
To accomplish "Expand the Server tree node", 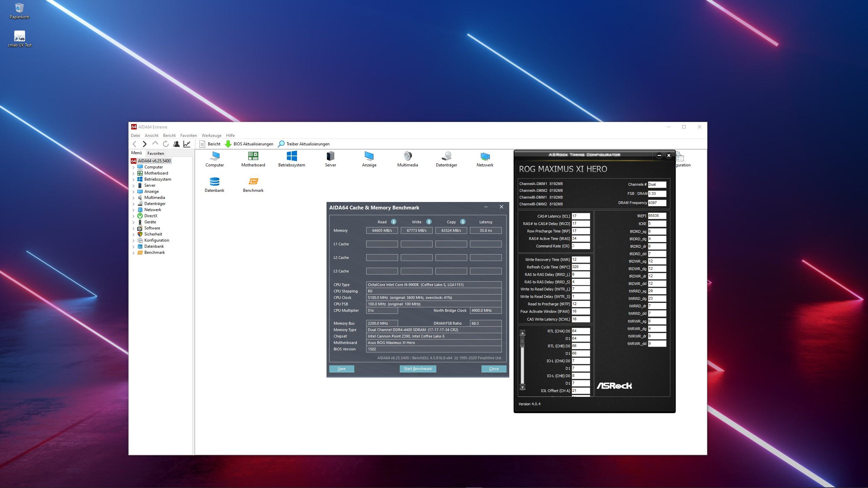I will [x=133, y=186].
